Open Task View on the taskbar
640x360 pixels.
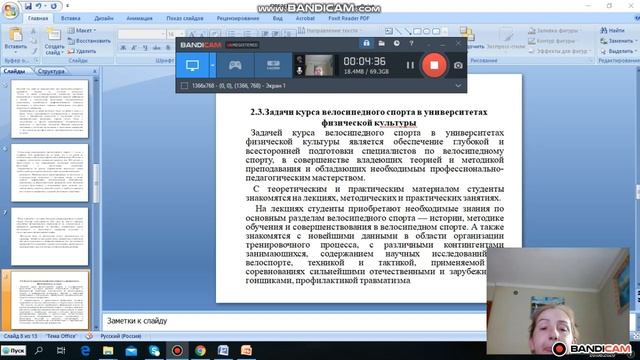click(x=61, y=350)
